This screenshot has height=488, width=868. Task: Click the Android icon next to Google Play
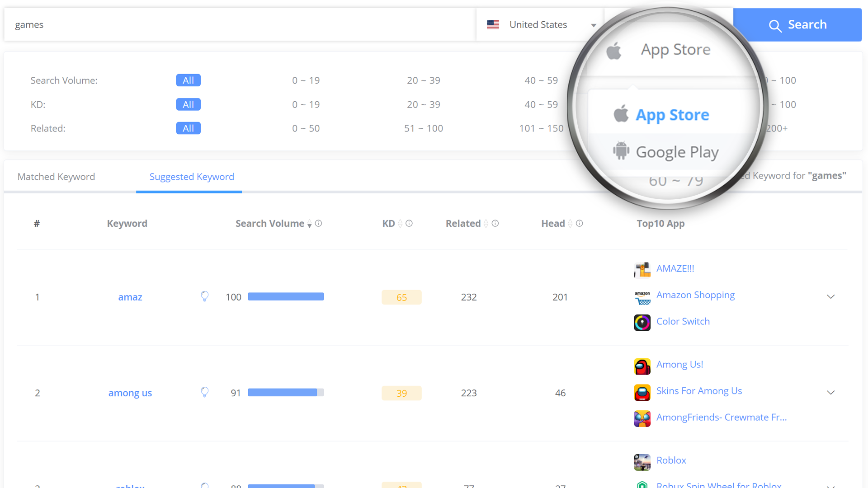tap(621, 150)
